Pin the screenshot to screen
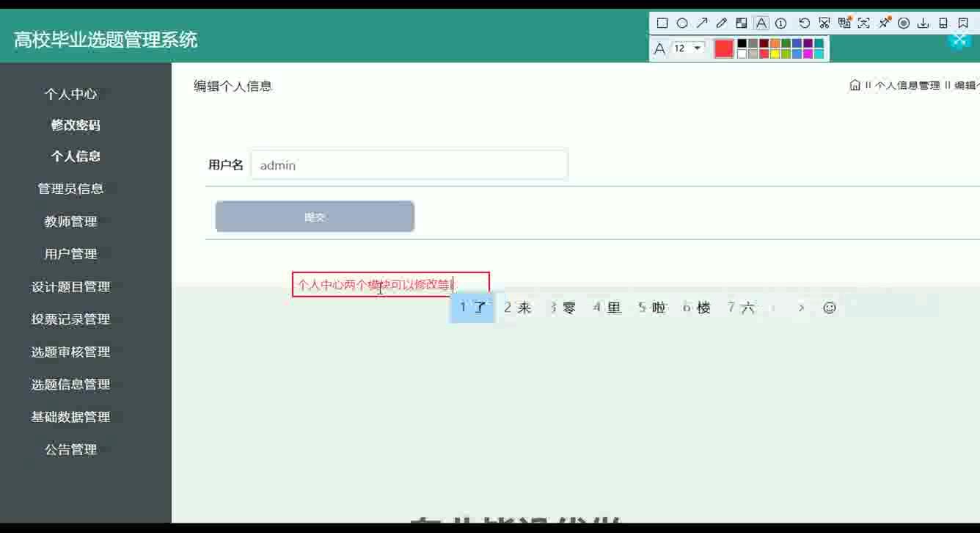980x533 pixels. click(x=884, y=23)
